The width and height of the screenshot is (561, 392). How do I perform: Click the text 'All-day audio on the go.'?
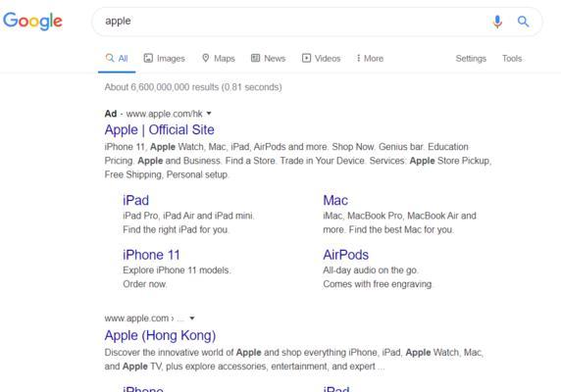click(371, 270)
